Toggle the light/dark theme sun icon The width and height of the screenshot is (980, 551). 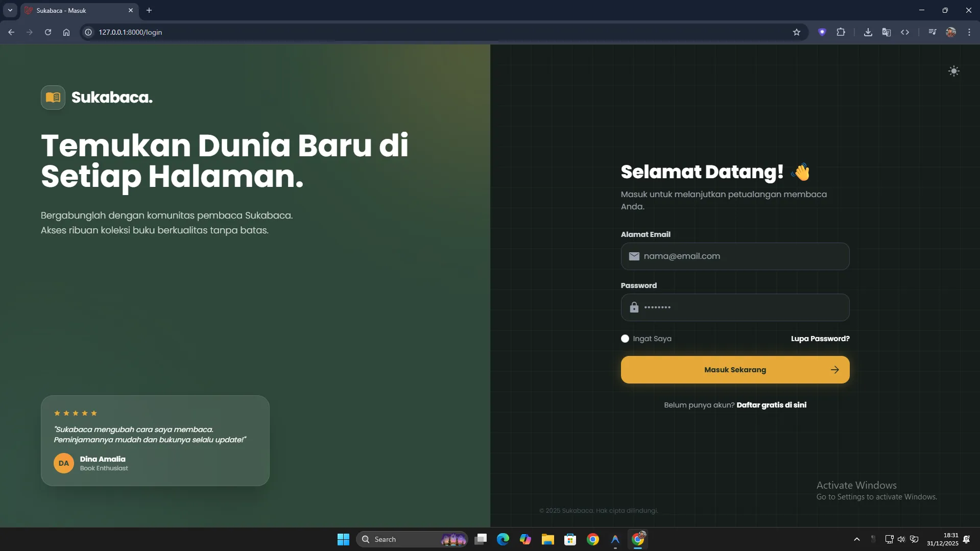pyautogui.click(x=953, y=71)
